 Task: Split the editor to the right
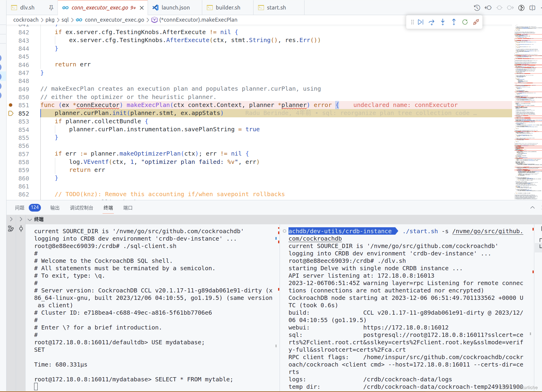(533, 8)
